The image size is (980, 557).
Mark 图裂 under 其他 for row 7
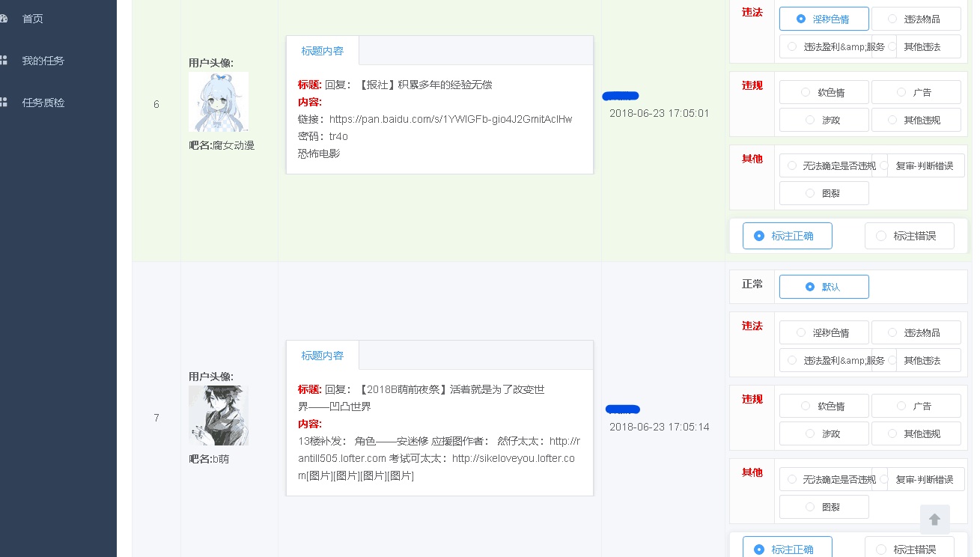coord(824,507)
